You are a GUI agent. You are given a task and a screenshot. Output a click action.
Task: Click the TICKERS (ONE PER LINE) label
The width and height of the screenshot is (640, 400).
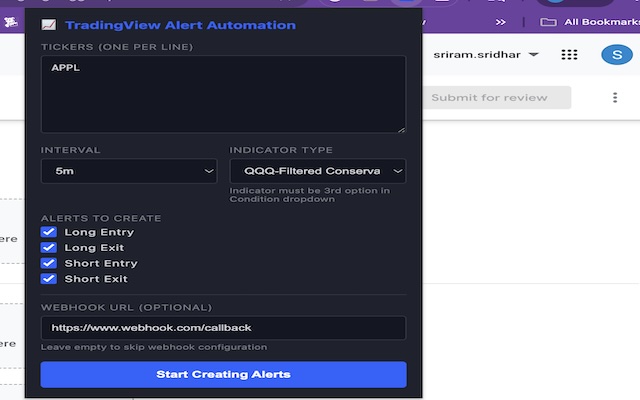117,47
